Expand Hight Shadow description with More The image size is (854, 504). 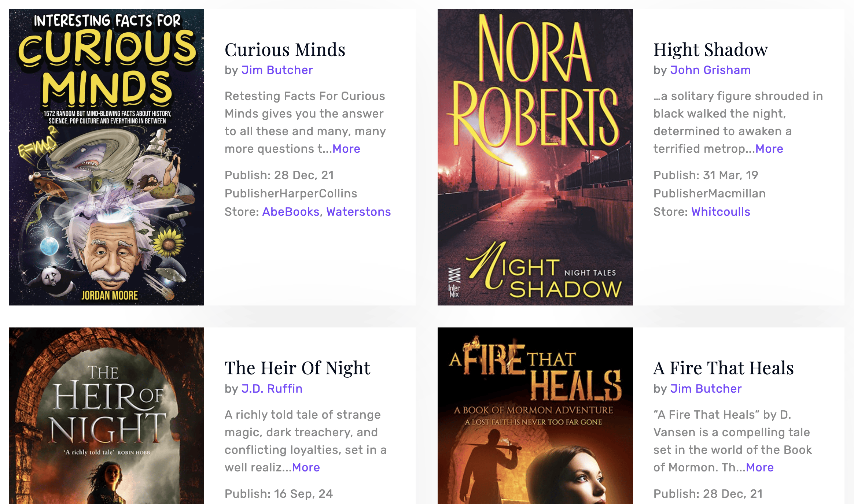click(x=769, y=149)
